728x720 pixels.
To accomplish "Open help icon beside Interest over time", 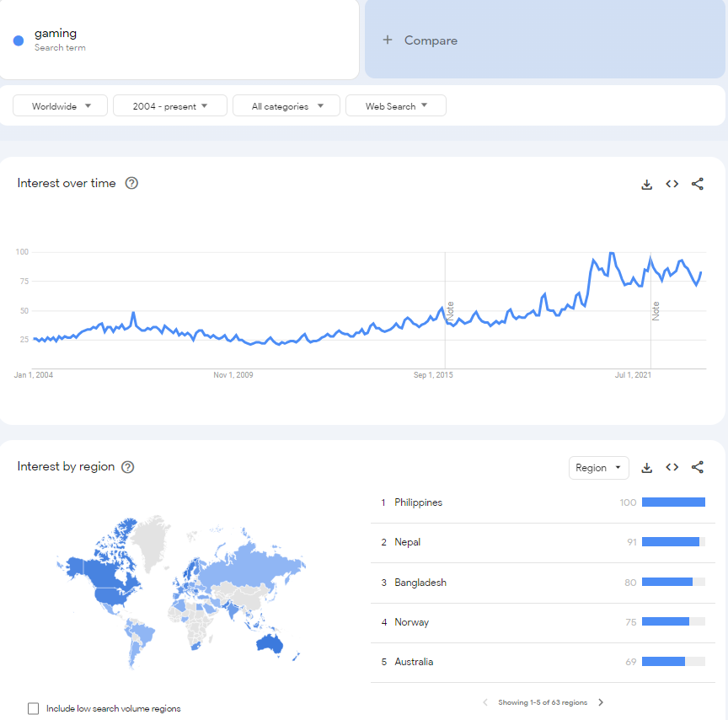I will 131,183.
